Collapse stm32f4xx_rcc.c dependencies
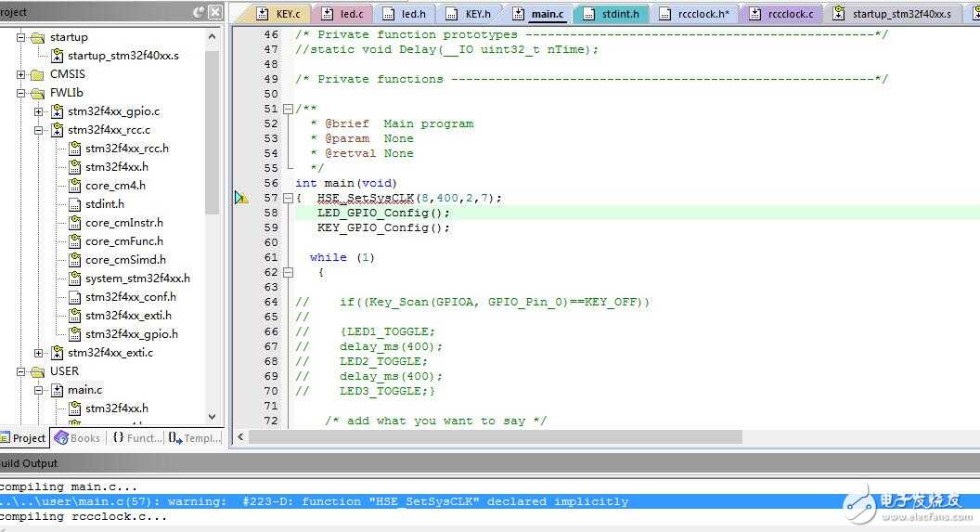Image resolution: width=980 pixels, height=532 pixels. (39, 130)
